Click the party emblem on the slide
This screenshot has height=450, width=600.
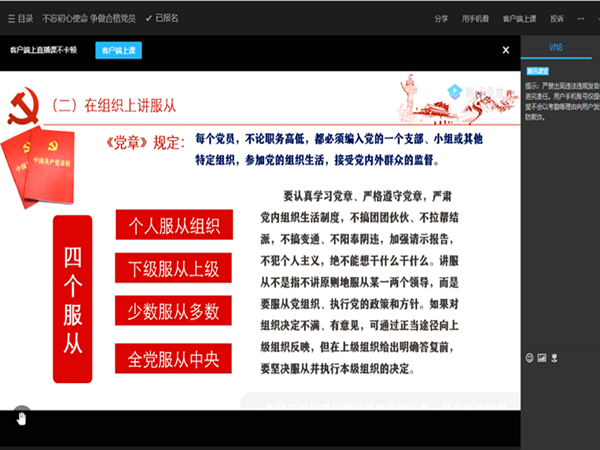pyautogui.click(x=22, y=107)
